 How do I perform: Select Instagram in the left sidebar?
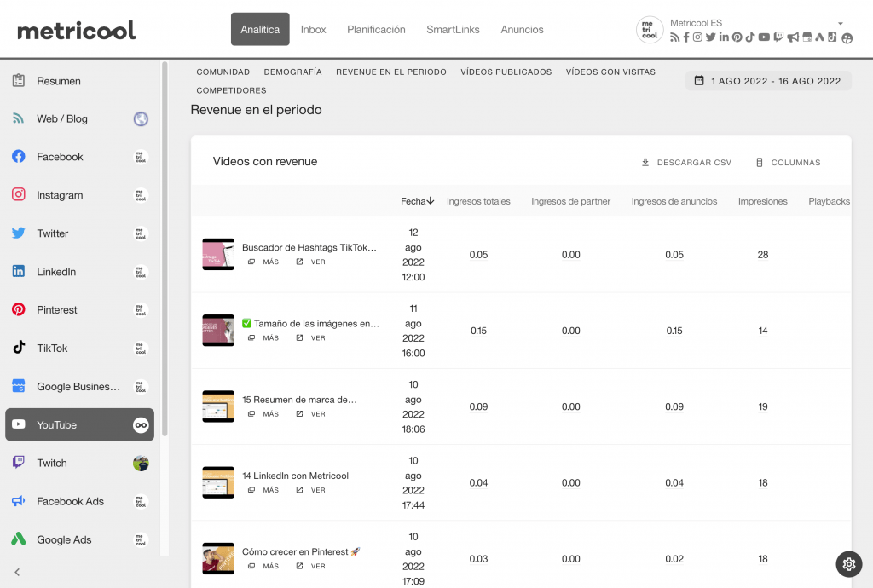[79, 195]
